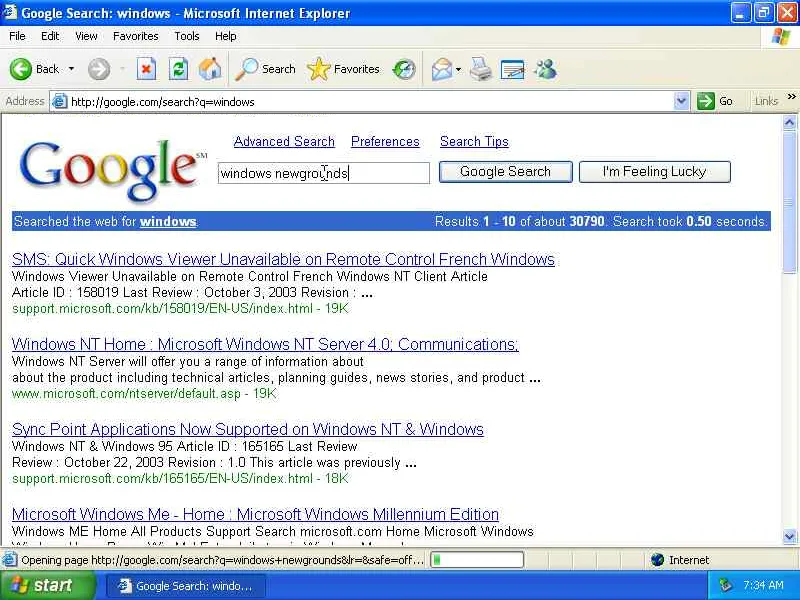
Task: Click the scrollbar up arrow
Action: pos(789,122)
